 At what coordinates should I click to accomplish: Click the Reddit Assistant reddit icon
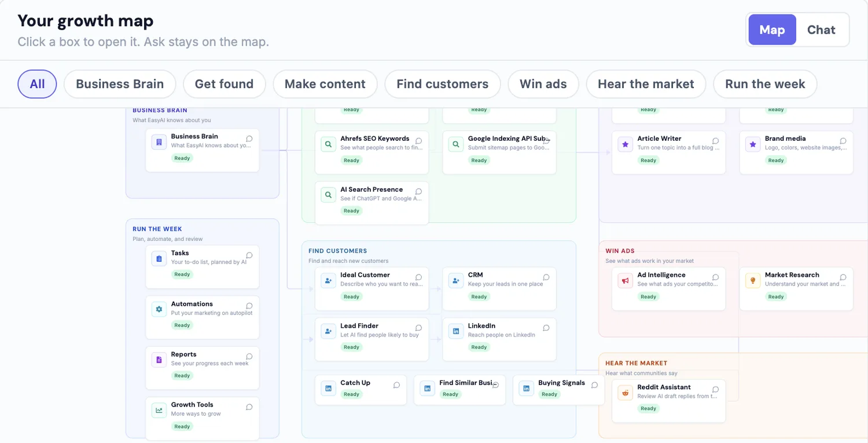point(625,393)
